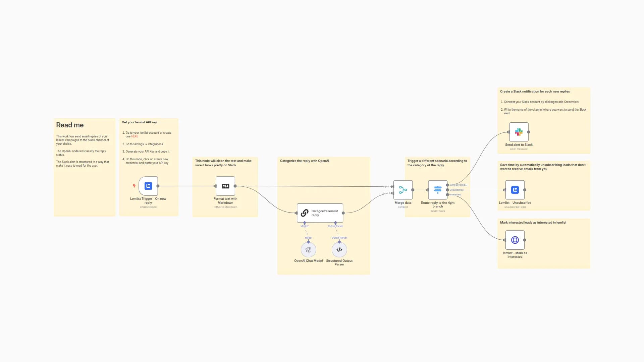This screenshot has height=362, width=644.
Task: Click the Mark as interested output connector dot
Action: (x=525, y=240)
